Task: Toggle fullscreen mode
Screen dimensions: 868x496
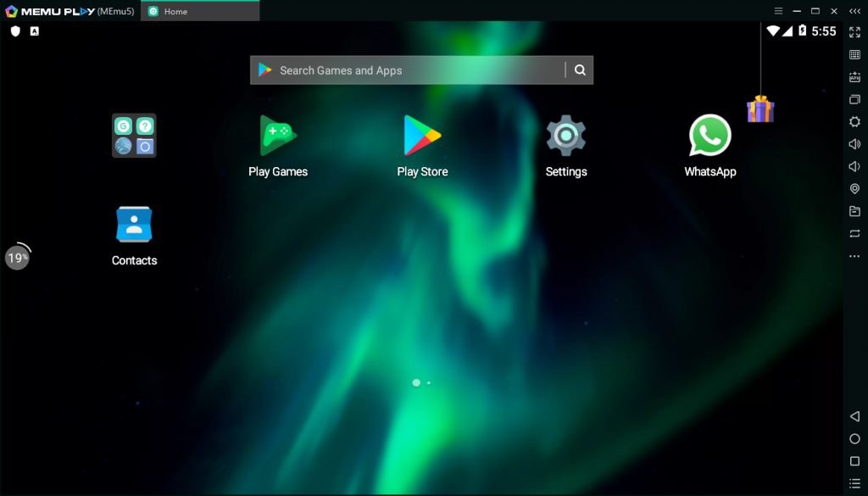Action: 854,31
